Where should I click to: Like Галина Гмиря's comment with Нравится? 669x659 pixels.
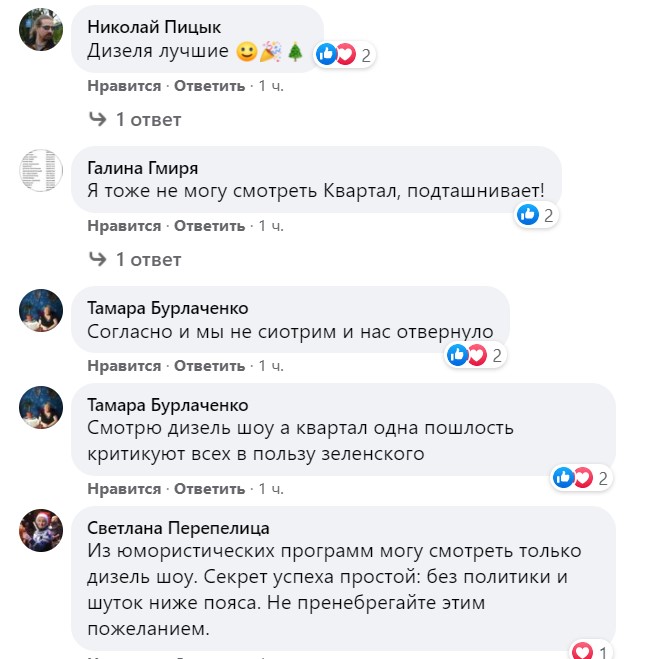124,226
